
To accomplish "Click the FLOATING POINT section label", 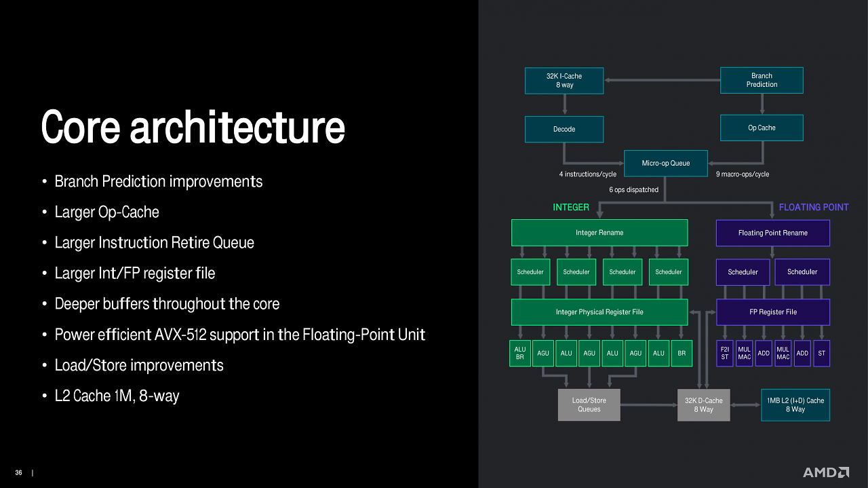I will 814,207.
